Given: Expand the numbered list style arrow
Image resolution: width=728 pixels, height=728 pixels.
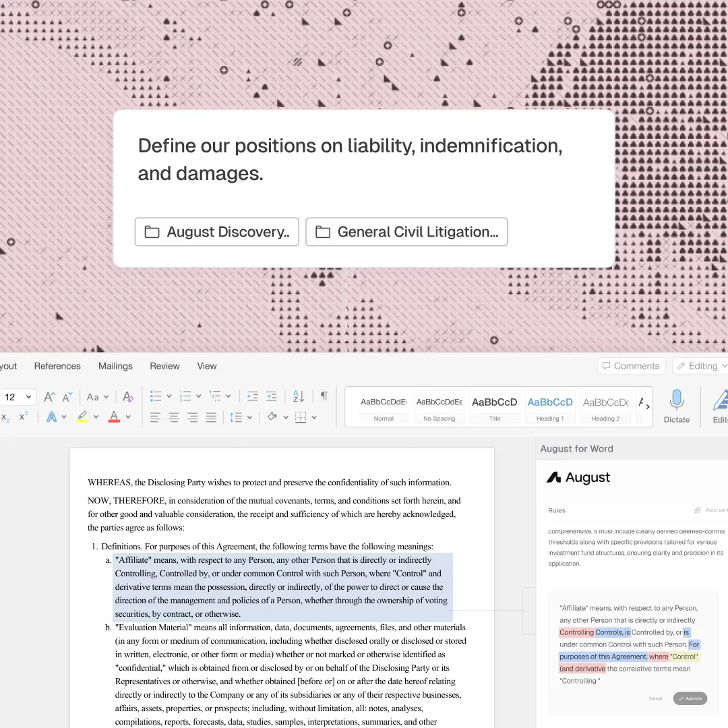Looking at the screenshot, I should coord(198,396).
